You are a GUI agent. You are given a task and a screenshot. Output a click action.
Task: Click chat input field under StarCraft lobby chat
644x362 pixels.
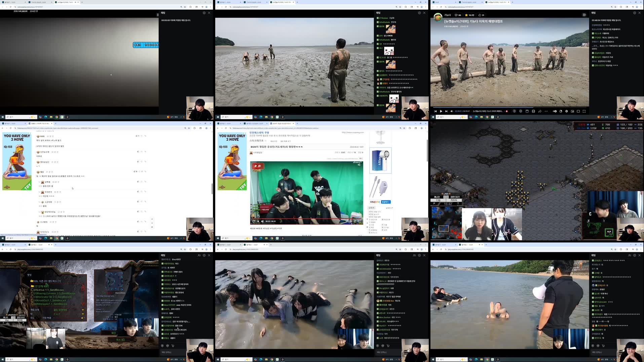(x=173, y=352)
